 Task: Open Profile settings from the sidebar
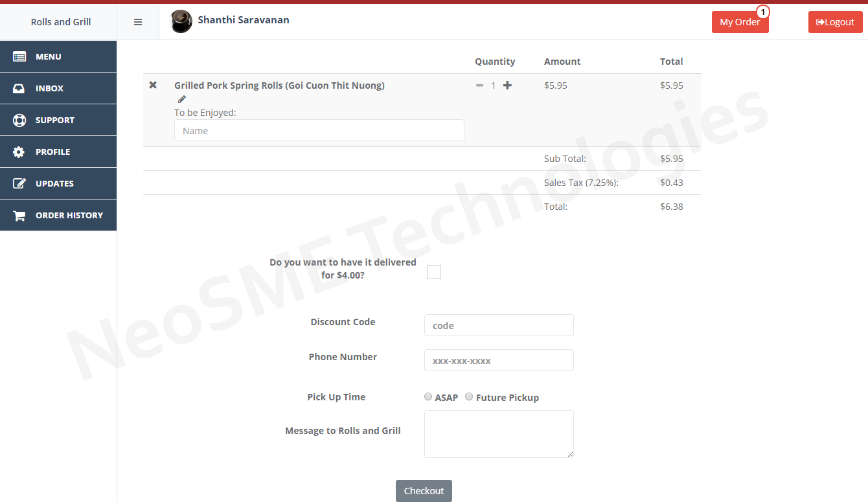tap(58, 152)
